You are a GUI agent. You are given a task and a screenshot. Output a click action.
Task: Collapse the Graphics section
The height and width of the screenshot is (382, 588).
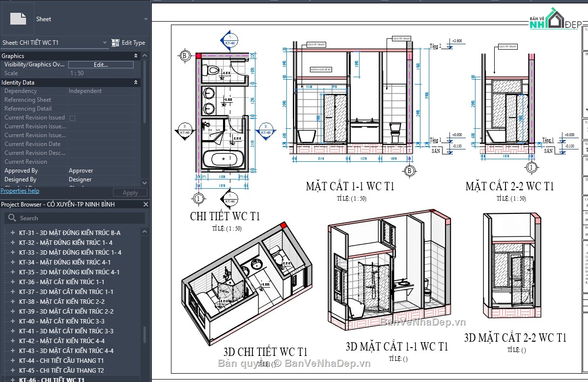click(136, 56)
